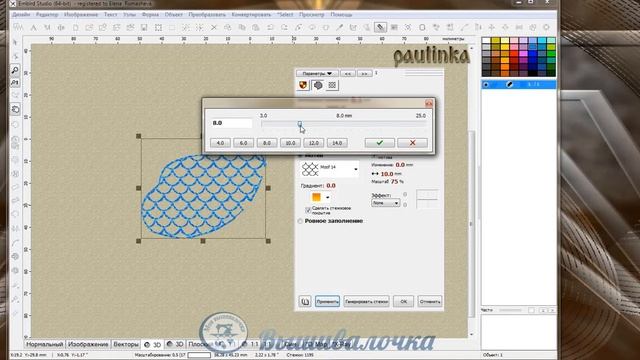Open the Редактор menu
The image size is (640, 360).
[x=47, y=14]
